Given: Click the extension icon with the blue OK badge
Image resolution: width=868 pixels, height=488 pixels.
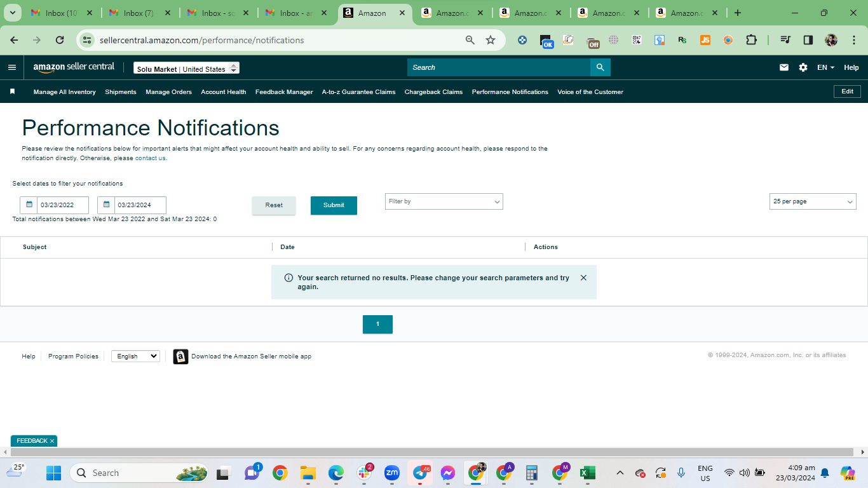Looking at the screenshot, I should click(546, 41).
